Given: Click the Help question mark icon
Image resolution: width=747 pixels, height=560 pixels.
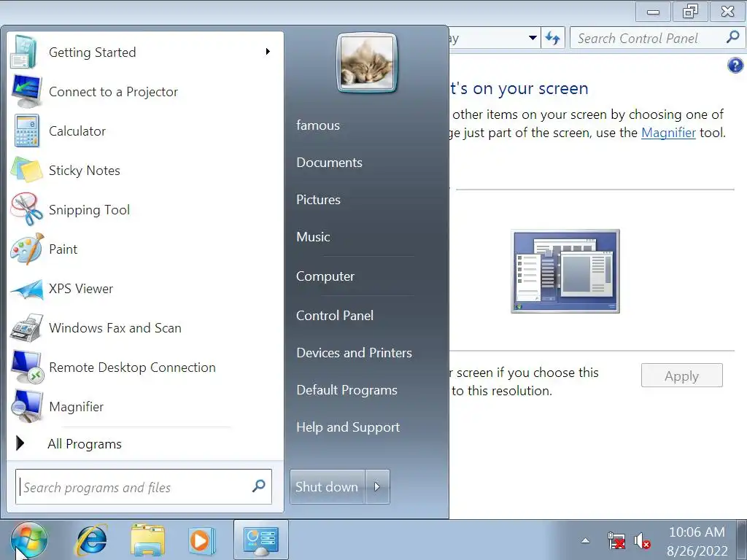Looking at the screenshot, I should tap(735, 65).
